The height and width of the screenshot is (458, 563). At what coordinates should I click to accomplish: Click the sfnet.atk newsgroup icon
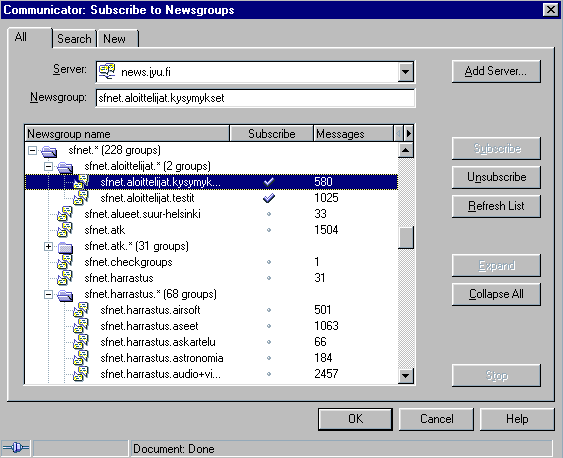point(65,230)
